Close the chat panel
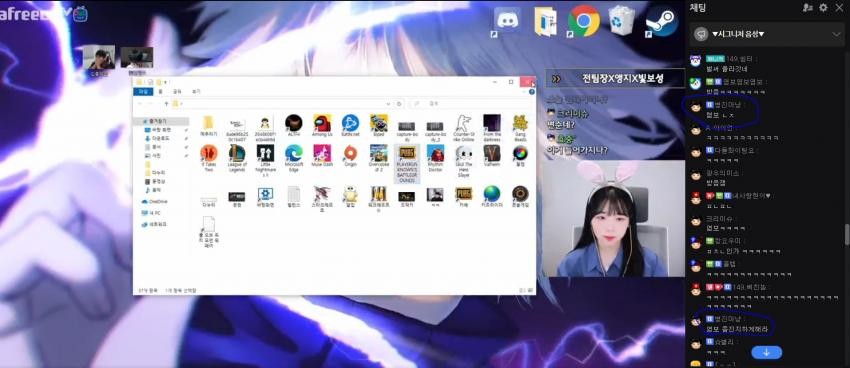 839,8
